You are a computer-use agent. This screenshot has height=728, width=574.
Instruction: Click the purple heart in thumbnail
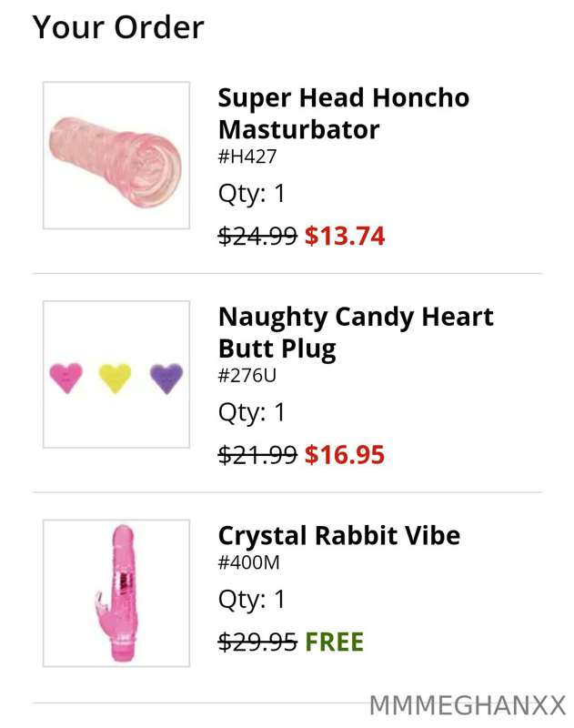click(x=166, y=378)
